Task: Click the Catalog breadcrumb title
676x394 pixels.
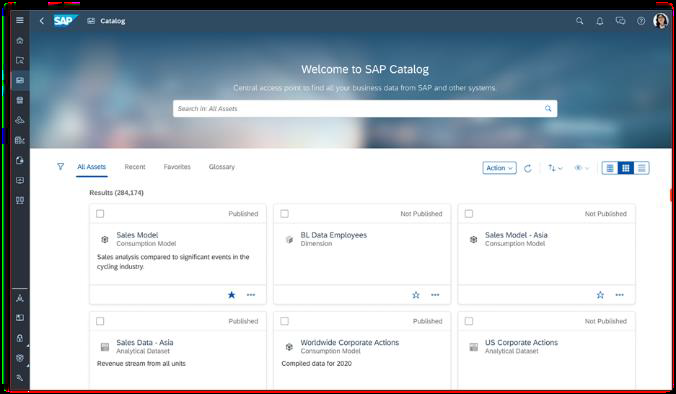Action: click(113, 21)
